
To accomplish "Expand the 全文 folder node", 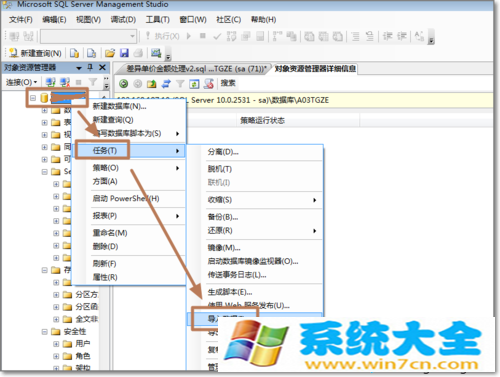I will click(x=56, y=319).
